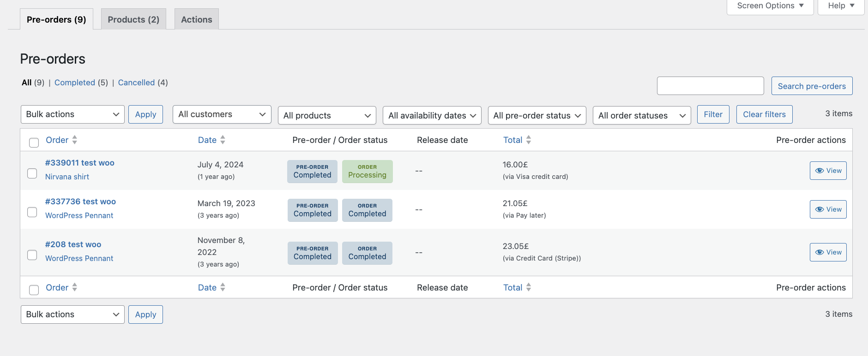This screenshot has height=356, width=868.
Task: Expand the All customers dropdown
Action: pyautogui.click(x=222, y=114)
